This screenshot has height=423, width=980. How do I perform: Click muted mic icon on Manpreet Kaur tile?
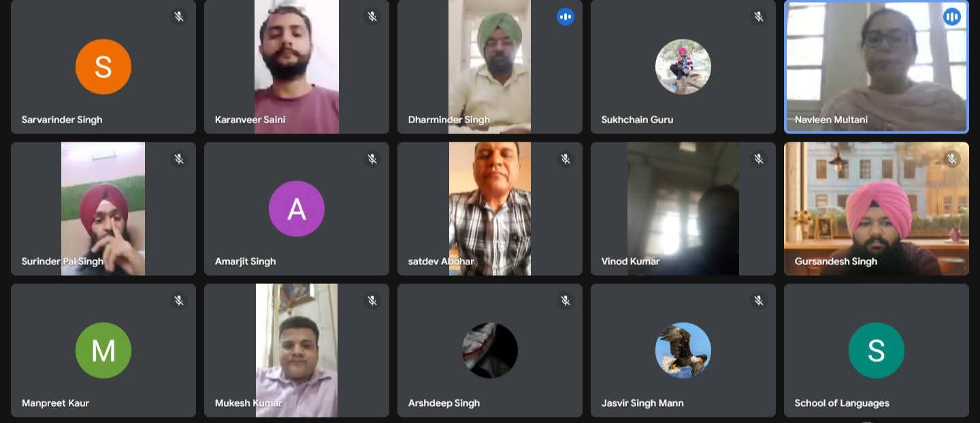[x=179, y=300]
